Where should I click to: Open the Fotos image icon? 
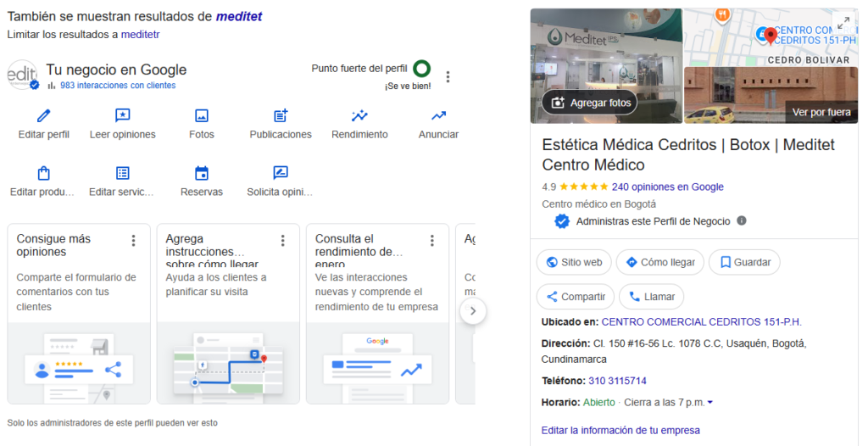pos(202,116)
